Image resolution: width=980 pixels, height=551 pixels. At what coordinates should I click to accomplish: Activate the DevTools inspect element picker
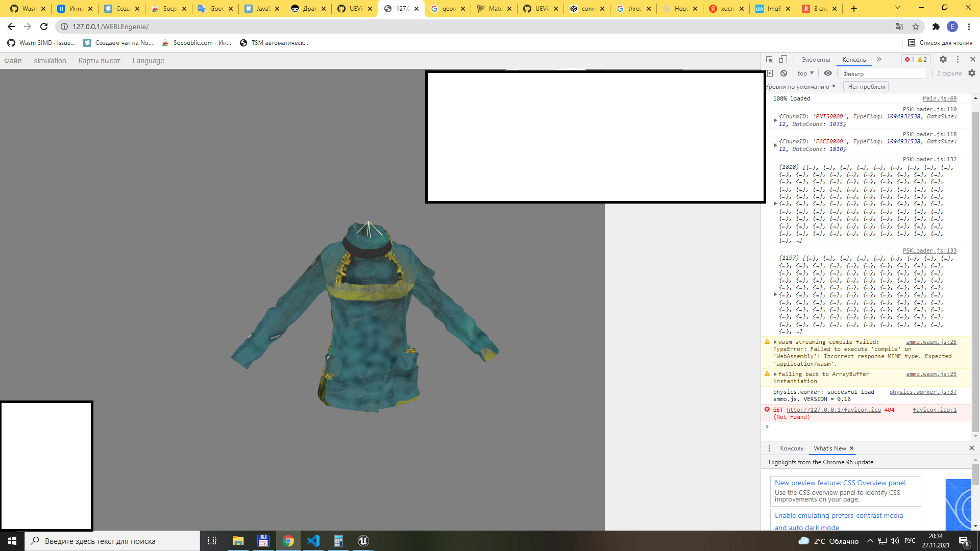tap(770, 59)
